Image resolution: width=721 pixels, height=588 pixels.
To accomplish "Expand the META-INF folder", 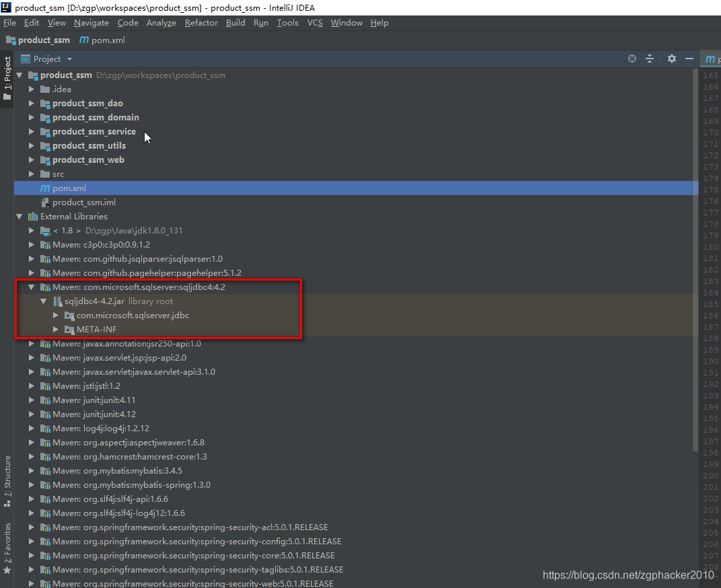I will (56, 330).
